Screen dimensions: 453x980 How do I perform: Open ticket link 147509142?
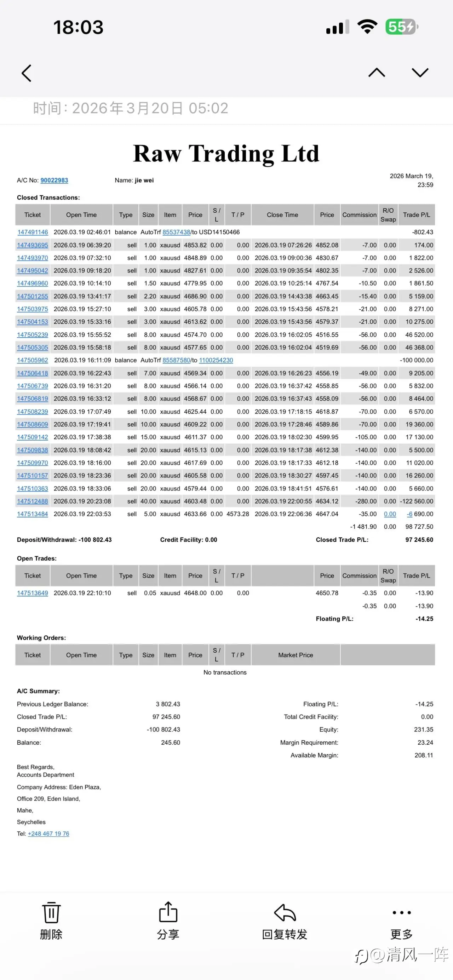(x=33, y=437)
